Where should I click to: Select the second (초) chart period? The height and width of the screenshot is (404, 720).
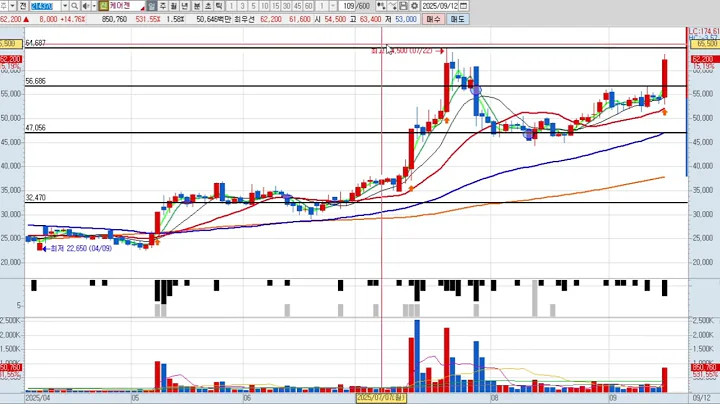coord(208,6)
